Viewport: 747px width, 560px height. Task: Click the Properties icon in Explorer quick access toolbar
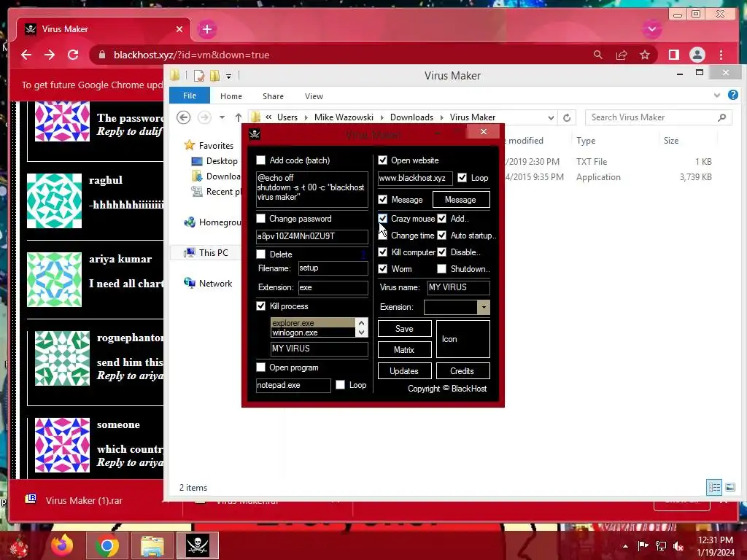point(198,75)
